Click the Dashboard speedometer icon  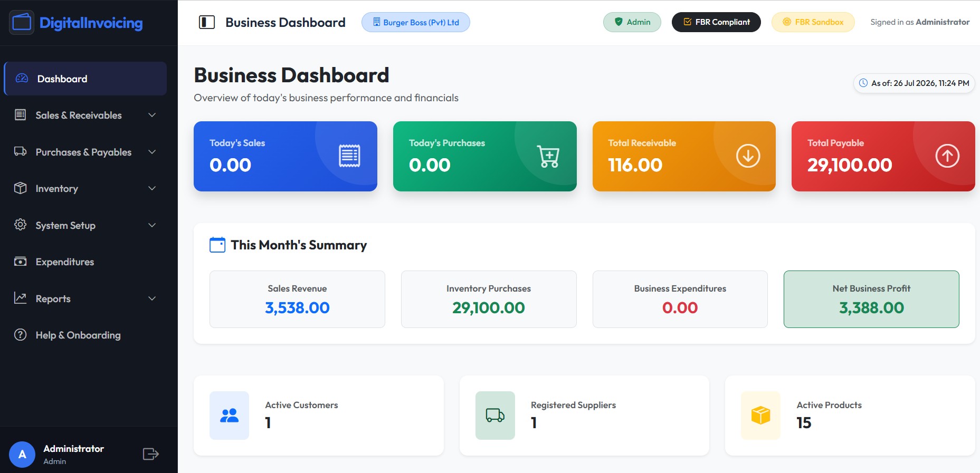click(22, 79)
